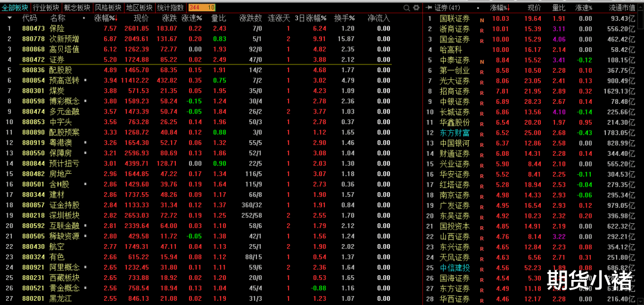
Task: Switch to the 行业板块 tab
Action: tap(45, 7)
